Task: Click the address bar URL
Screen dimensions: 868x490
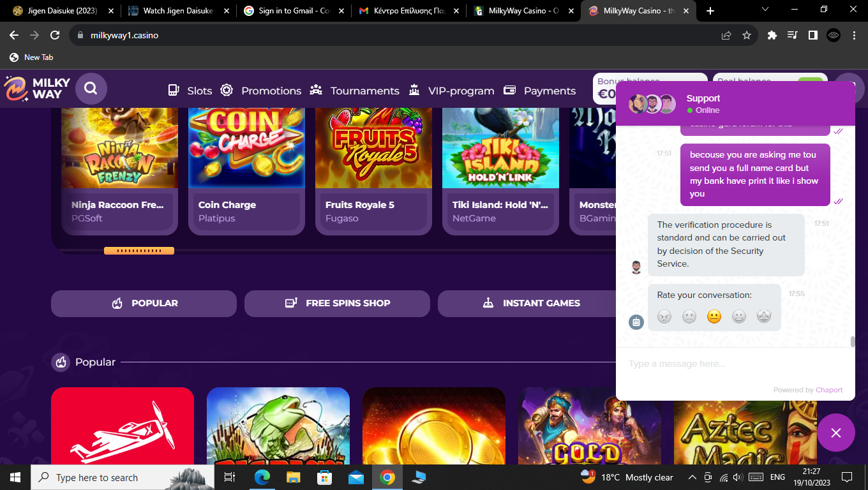Action: [124, 35]
